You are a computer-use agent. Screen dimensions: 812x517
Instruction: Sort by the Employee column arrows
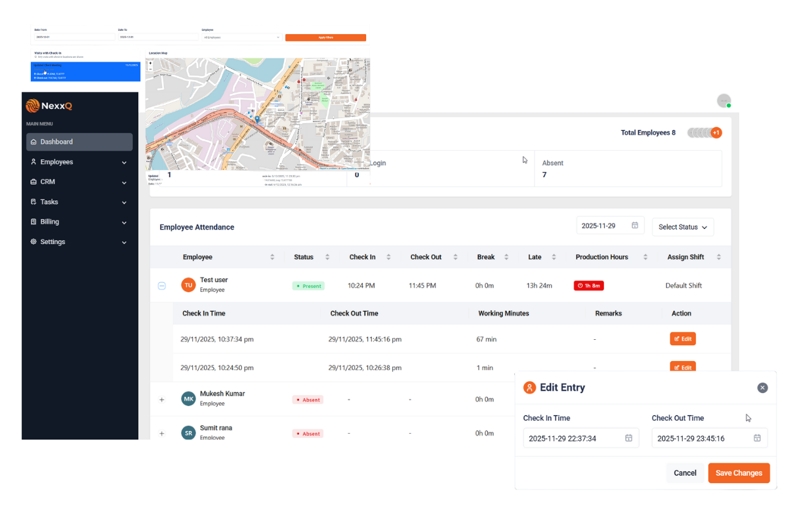click(x=272, y=257)
